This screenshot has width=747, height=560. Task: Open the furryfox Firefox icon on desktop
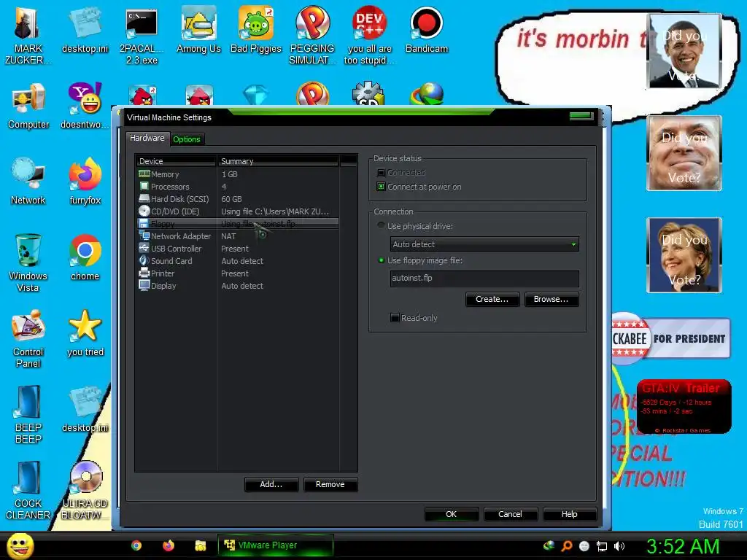pos(85,182)
